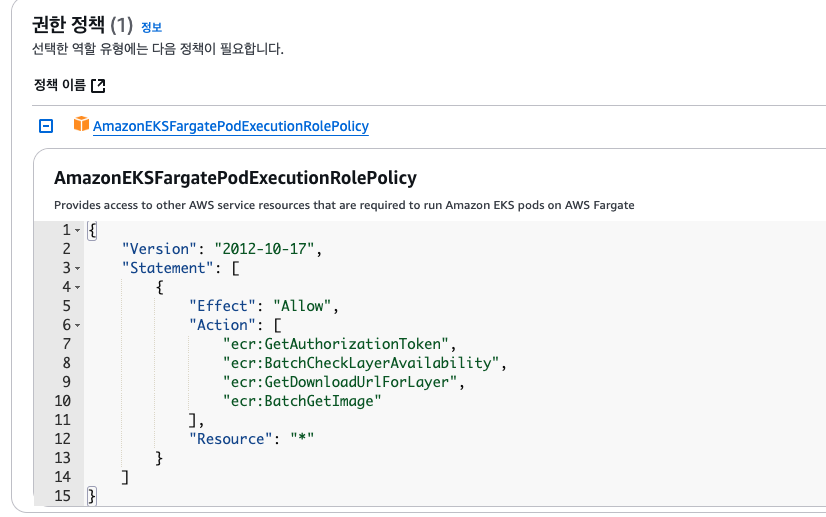
Task: Click the "*" resource value
Action: coord(302,439)
